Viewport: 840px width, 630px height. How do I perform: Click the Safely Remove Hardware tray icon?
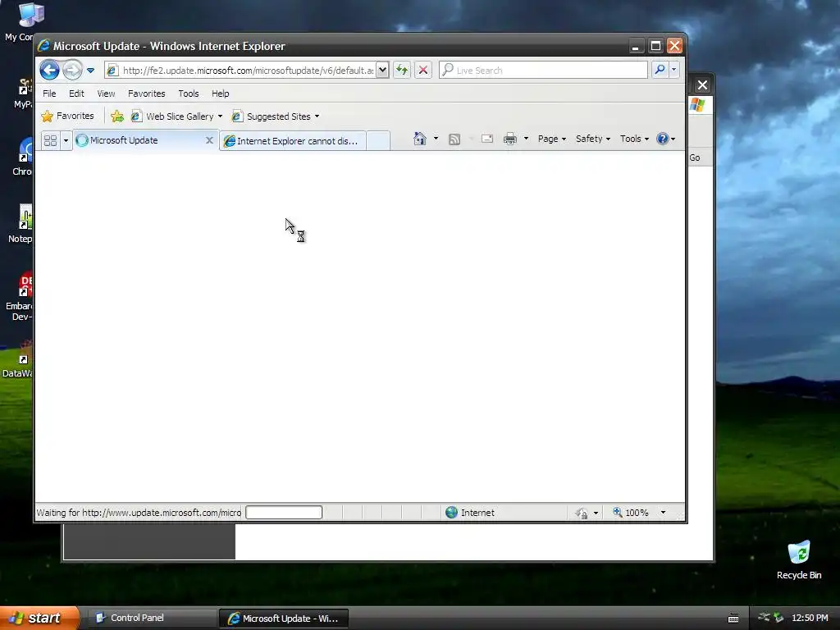pyautogui.click(x=778, y=618)
